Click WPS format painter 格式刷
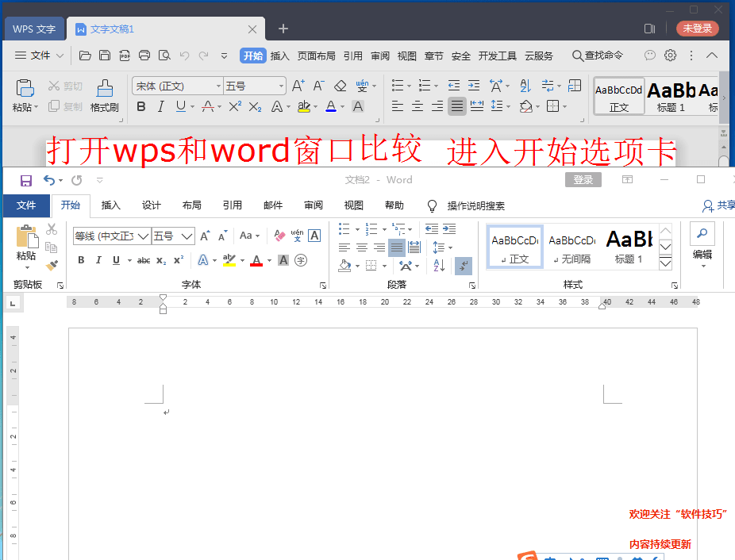The image size is (735, 560). [104, 97]
